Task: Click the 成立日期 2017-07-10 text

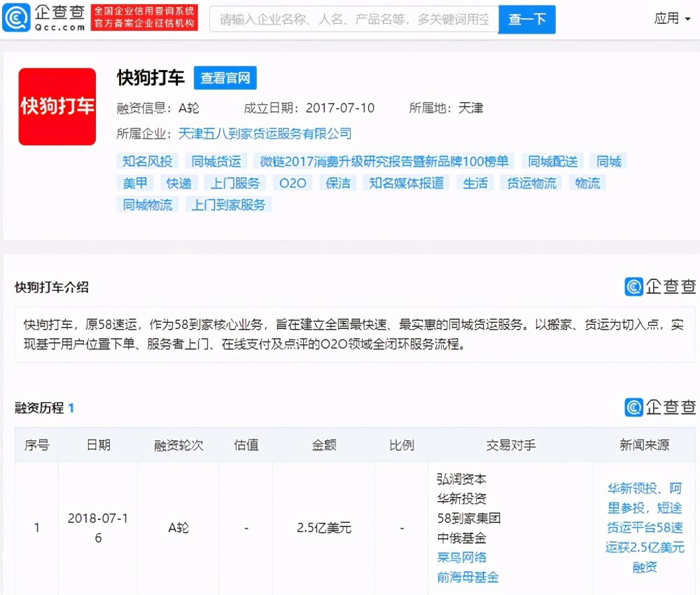Action: [309, 108]
